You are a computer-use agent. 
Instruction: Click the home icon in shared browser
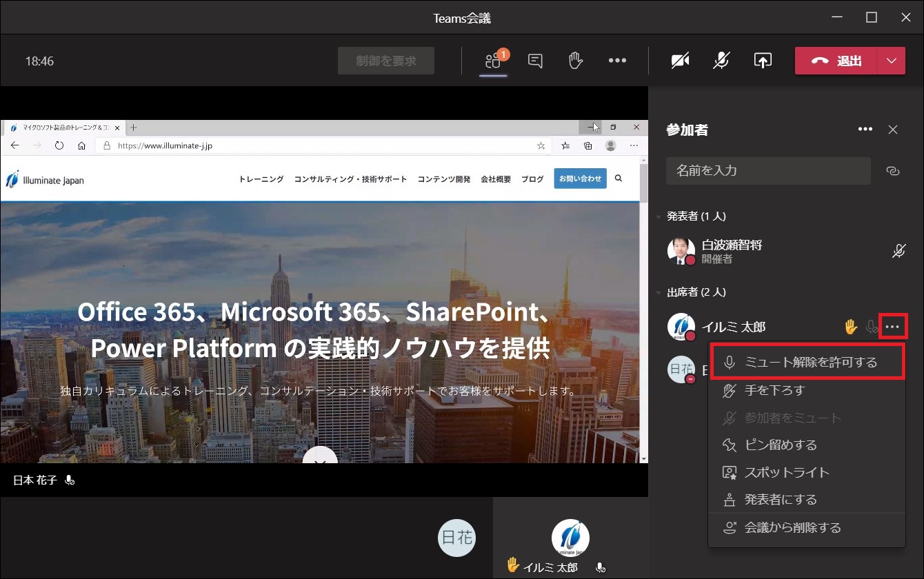coord(81,145)
